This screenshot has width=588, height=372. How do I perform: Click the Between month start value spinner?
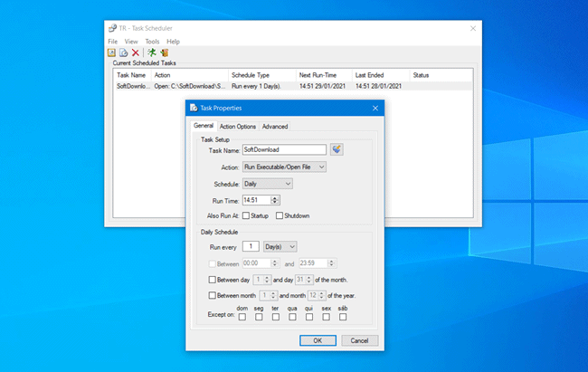[273, 295]
